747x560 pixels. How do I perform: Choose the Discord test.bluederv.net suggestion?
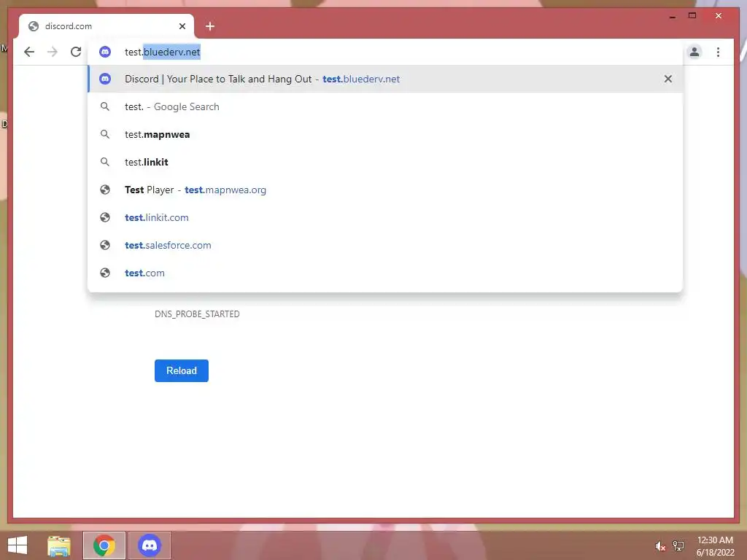pos(385,79)
